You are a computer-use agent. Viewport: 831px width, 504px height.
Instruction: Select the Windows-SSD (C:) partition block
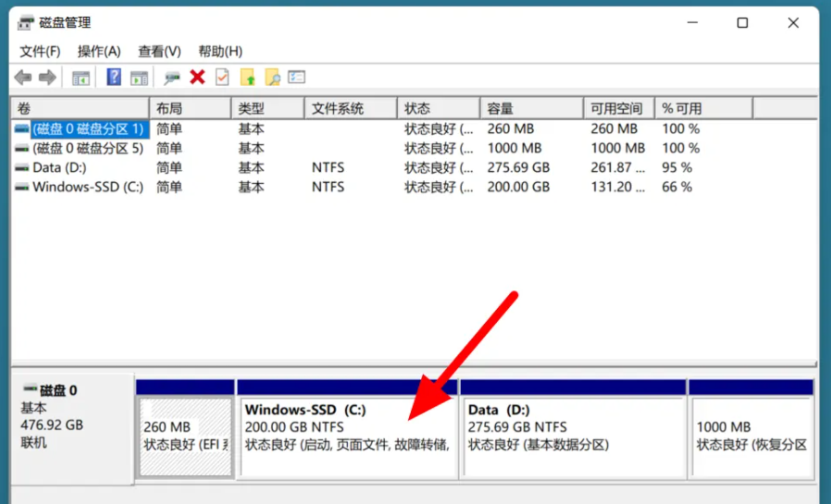(x=348, y=436)
